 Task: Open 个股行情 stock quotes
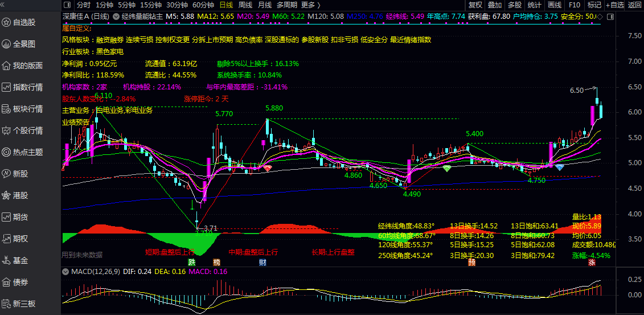tap(24, 130)
